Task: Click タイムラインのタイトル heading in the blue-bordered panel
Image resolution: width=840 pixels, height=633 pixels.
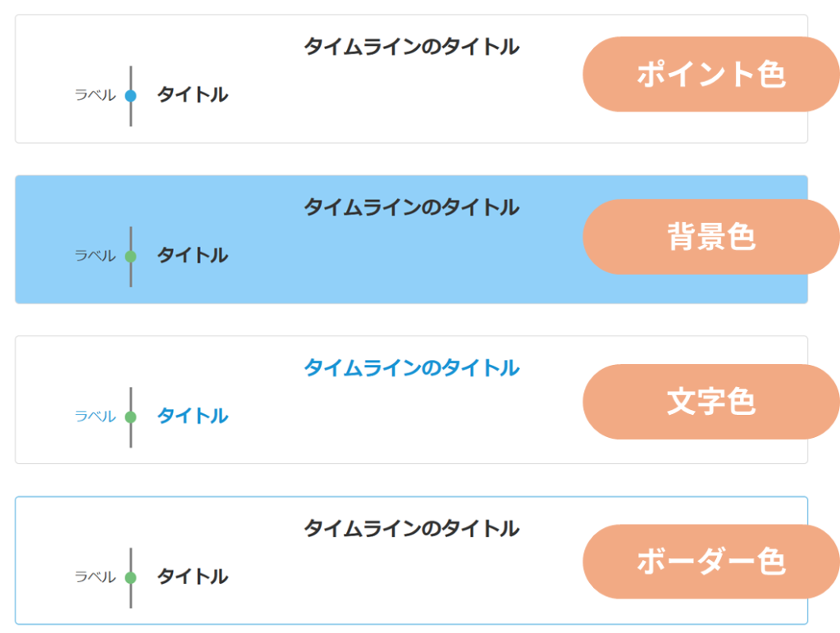Action: [411, 529]
